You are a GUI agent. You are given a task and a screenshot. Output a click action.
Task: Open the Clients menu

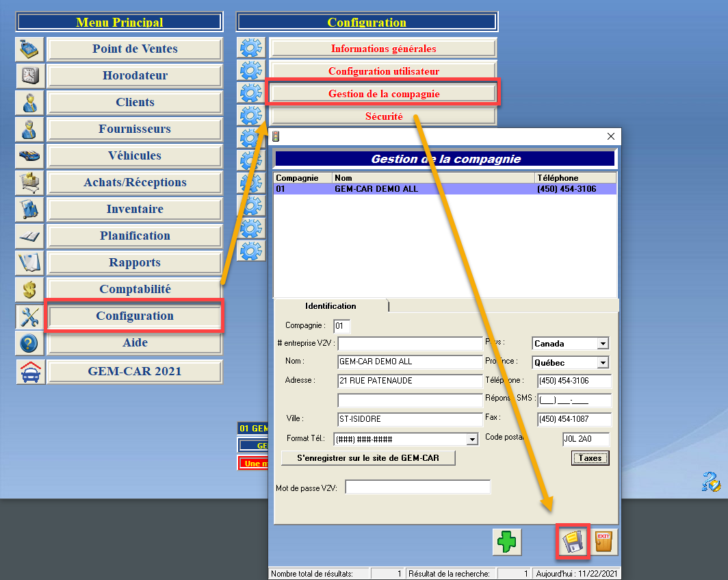pos(135,102)
